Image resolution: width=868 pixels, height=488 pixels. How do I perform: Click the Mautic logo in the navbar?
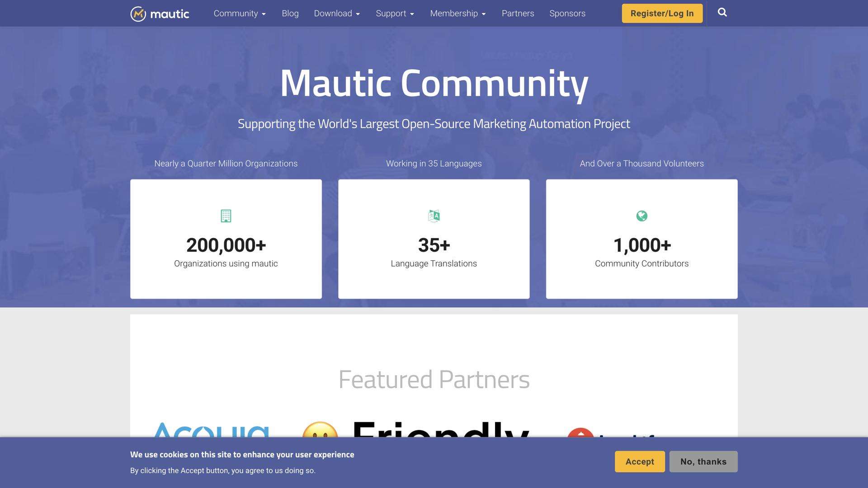(x=159, y=13)
